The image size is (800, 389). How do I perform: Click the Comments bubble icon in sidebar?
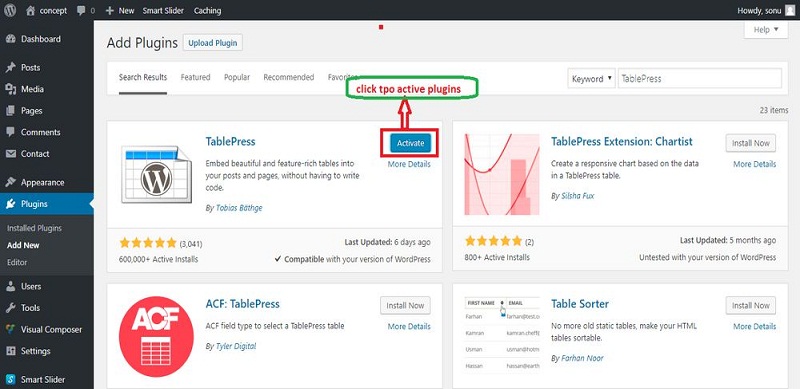[x=11, y=132]
